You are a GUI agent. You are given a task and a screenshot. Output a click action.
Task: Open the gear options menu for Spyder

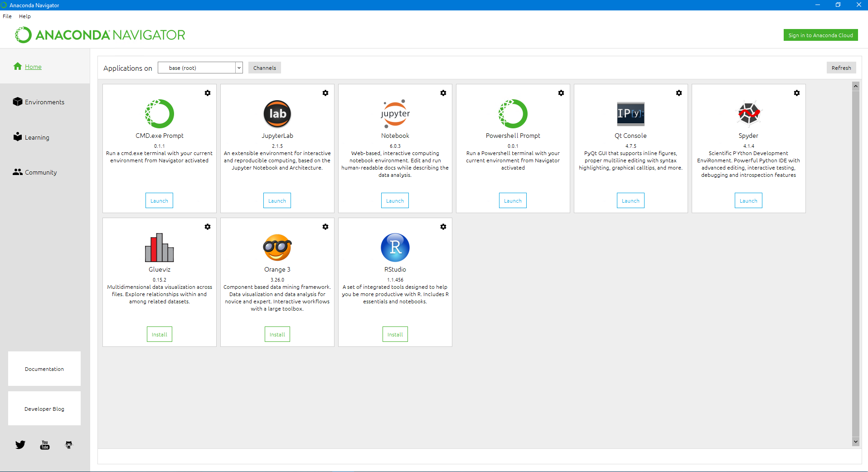coord(796,93)
